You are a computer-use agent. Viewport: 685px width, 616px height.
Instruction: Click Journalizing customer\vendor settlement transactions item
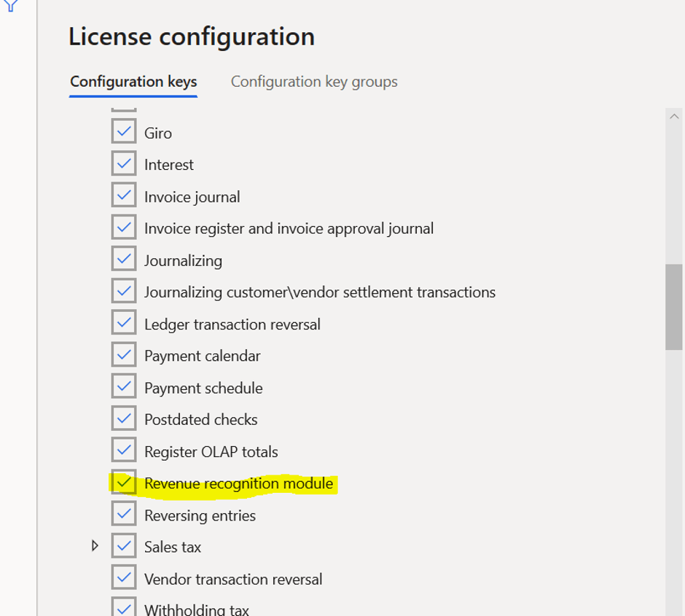tap(319, 292)
